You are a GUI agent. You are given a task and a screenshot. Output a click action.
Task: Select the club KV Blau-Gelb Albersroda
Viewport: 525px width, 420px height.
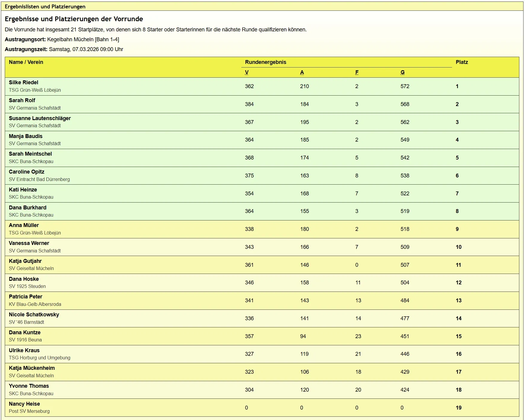[35, 304]
